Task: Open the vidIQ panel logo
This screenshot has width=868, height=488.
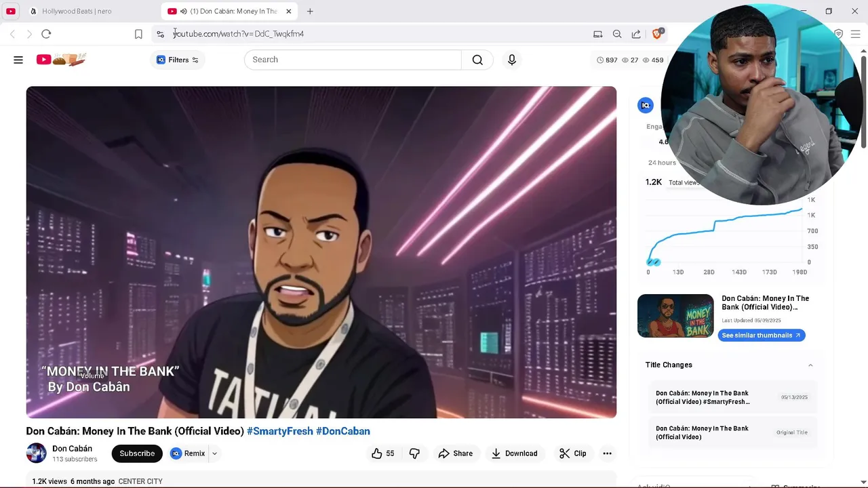Action: 646,105
